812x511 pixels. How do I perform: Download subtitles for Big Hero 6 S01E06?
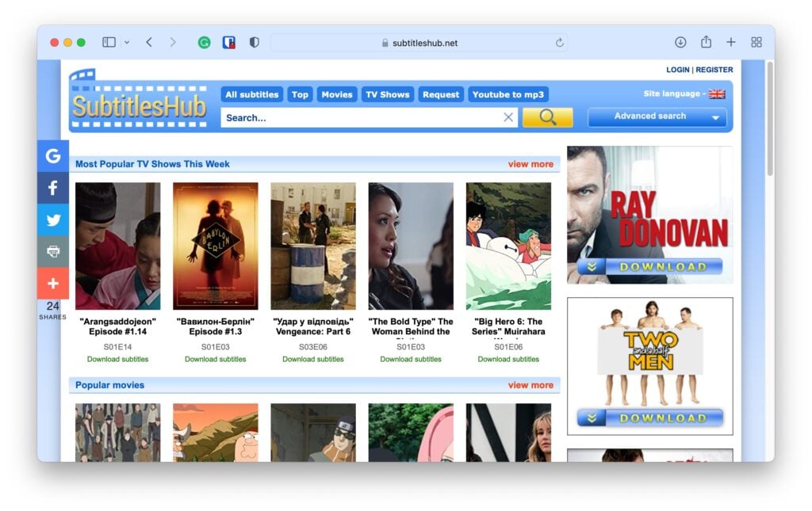[508, 359]
